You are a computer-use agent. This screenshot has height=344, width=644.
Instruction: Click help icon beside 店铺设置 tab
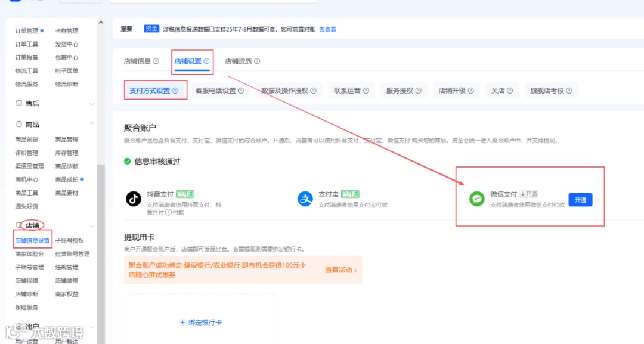point(206,61)
